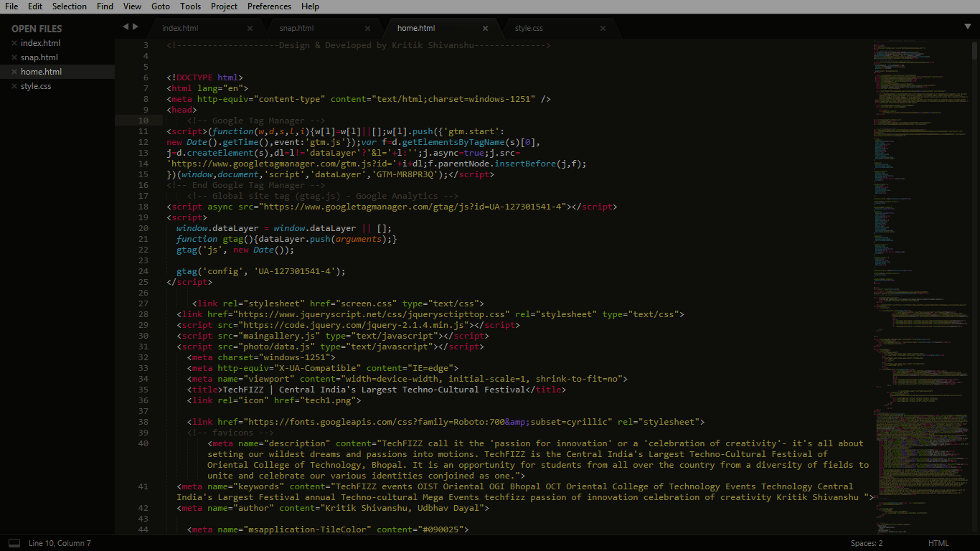Open the Project menu
This screenshot has width=980, height=551.
[x=224, y=6]
